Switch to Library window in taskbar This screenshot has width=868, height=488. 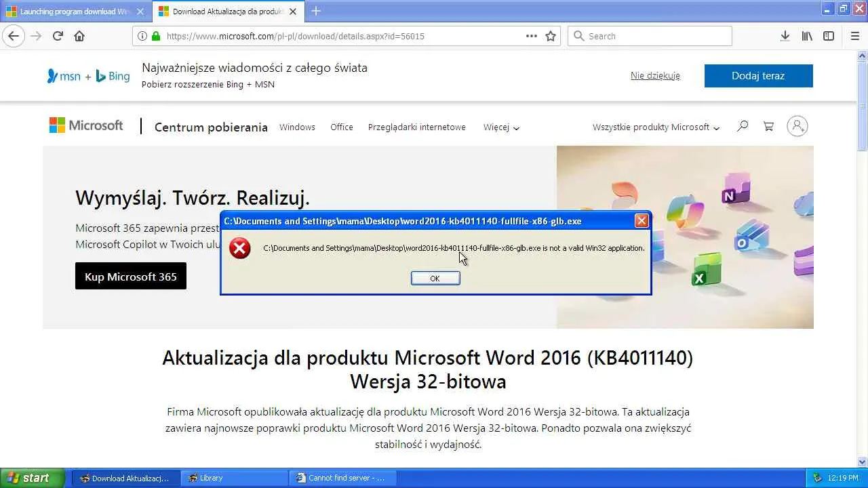pos(235,478)
